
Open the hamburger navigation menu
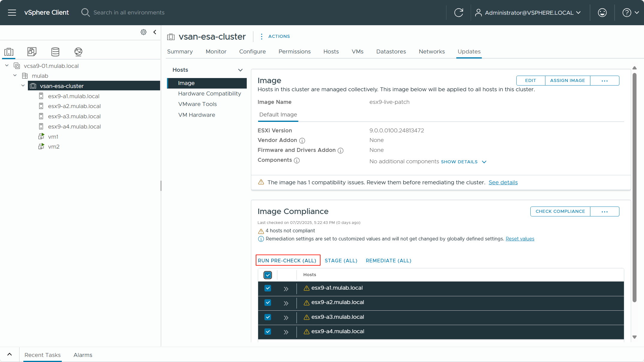(12, 13)
